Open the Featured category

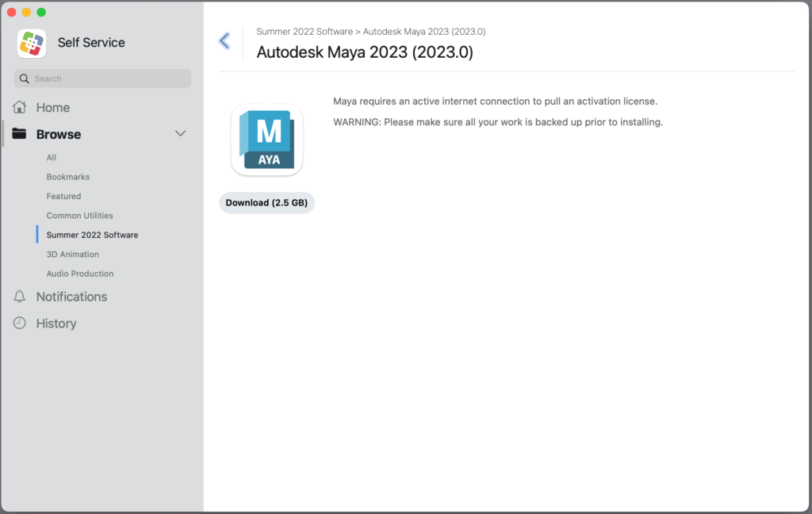63,196
